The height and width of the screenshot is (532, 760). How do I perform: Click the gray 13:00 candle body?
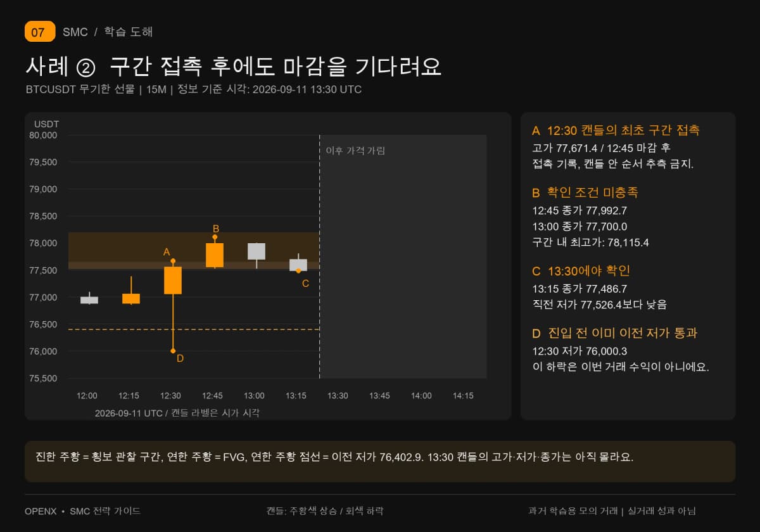[x=256, y=251]
